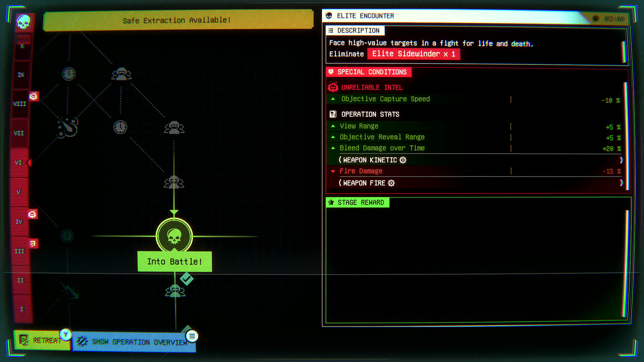Select the arrow-strike node at level VII

point(67,127)
